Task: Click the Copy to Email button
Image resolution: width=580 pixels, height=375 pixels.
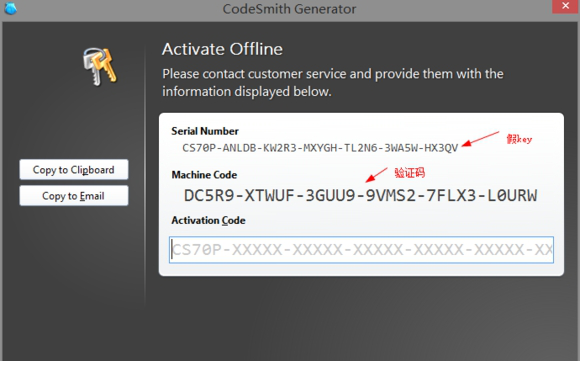Action: tap(74, 196)
